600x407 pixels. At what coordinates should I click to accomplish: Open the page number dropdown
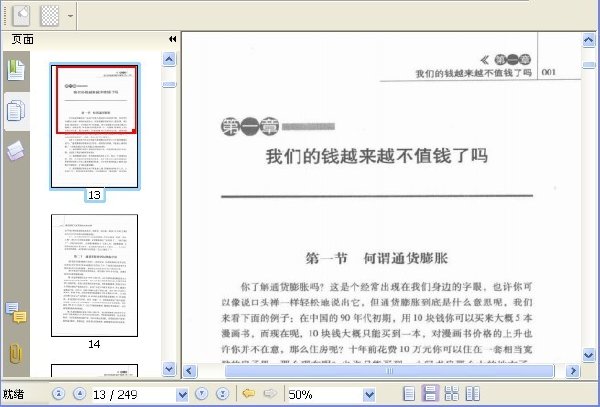[183, 394]
